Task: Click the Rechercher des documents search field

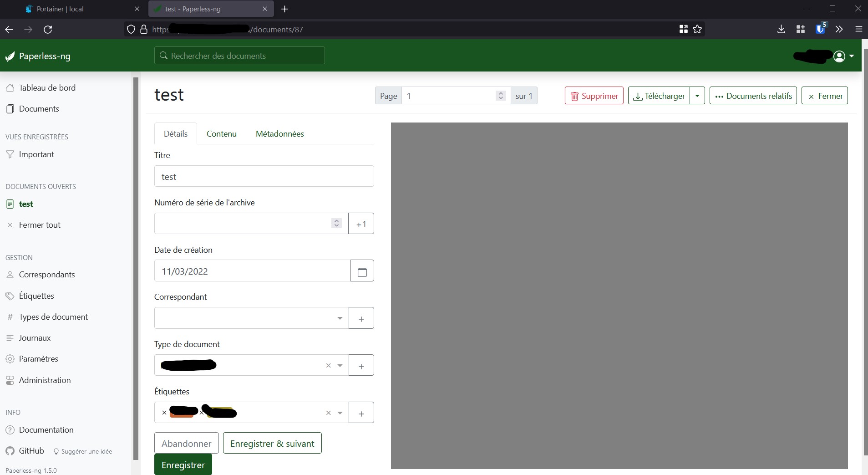Action: point(239,56)
